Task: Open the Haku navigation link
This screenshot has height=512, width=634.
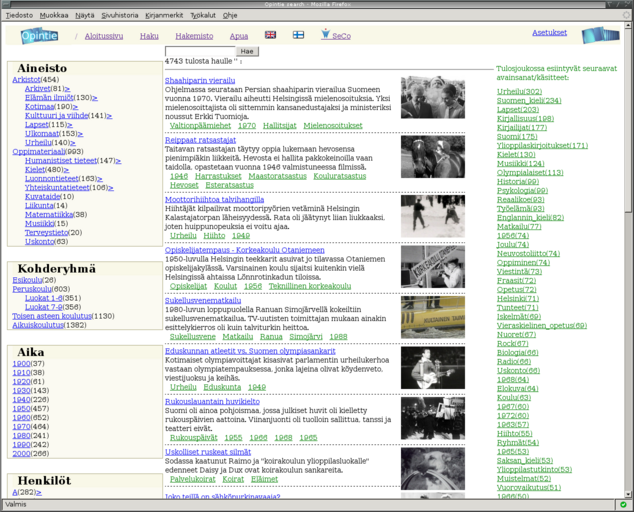Action: tap(149, 36)
